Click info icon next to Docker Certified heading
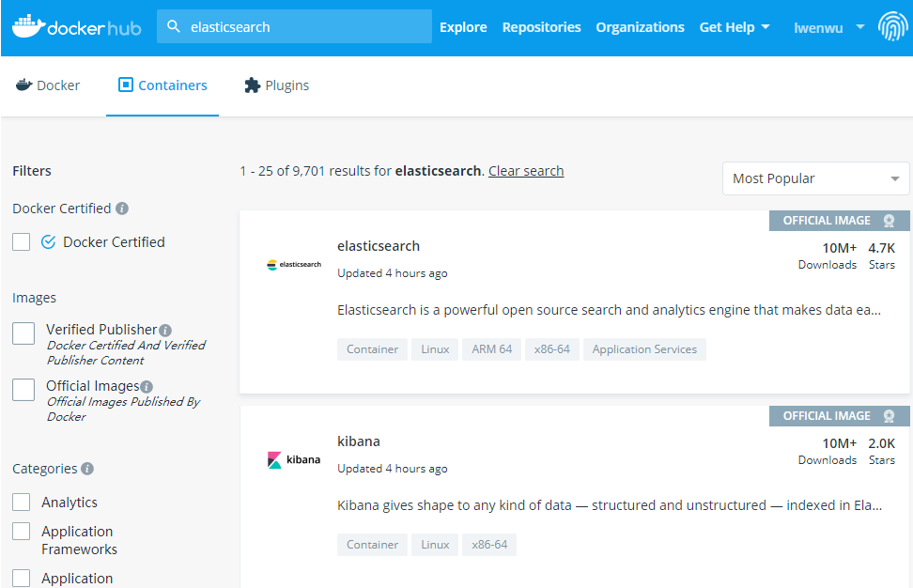The width and height of the screenshot is (913, 588). [x=122, y=209]
